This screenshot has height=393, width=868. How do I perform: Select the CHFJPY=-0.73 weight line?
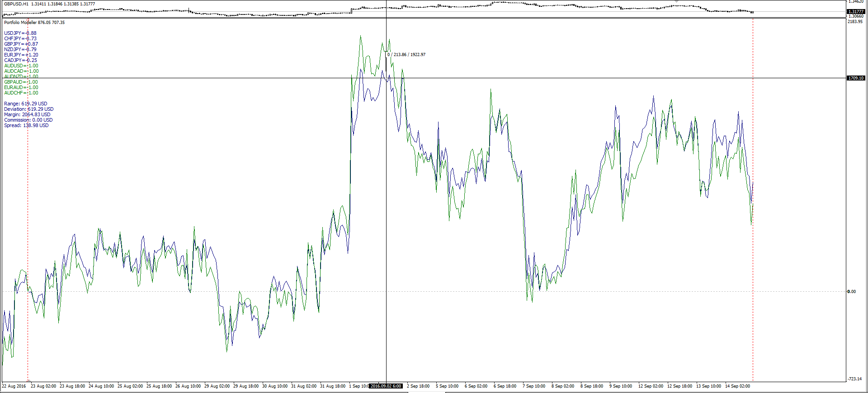coord(20,38)
